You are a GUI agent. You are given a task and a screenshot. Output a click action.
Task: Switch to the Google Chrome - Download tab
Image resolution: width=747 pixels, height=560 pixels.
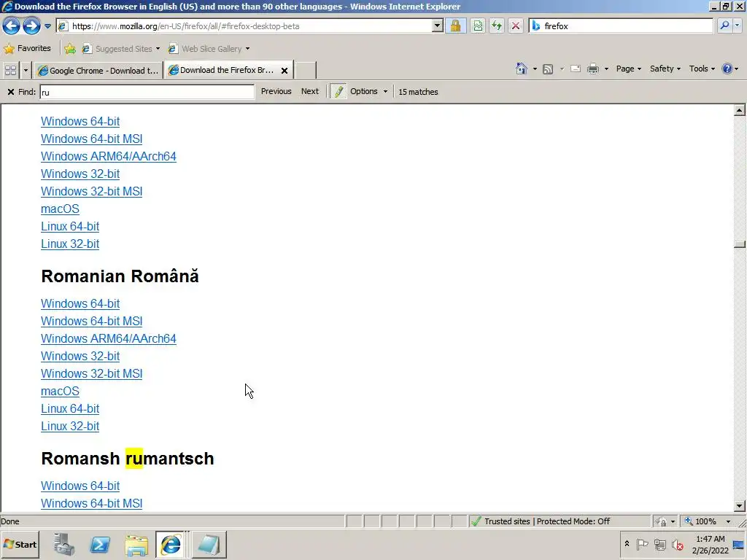click(98, 71)
